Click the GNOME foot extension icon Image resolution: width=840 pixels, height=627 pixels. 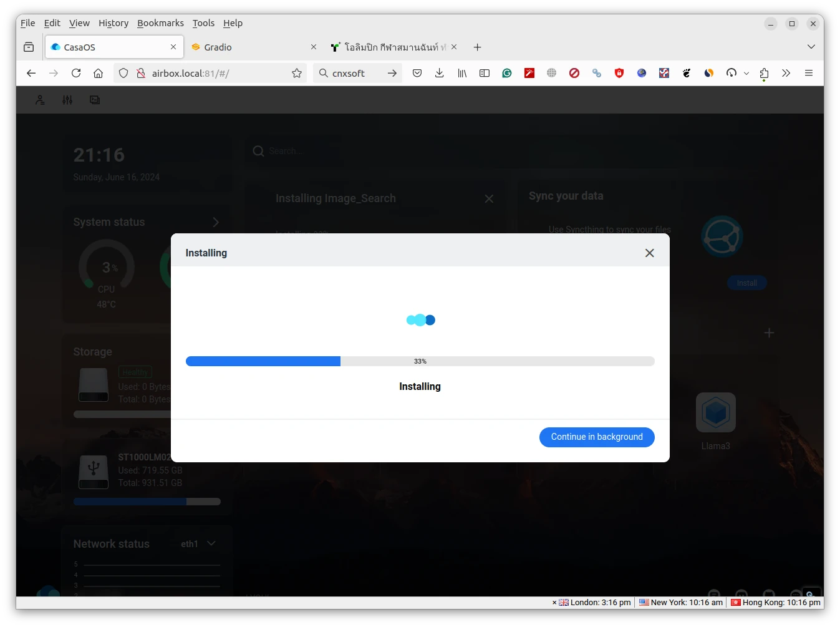[687, 73]
